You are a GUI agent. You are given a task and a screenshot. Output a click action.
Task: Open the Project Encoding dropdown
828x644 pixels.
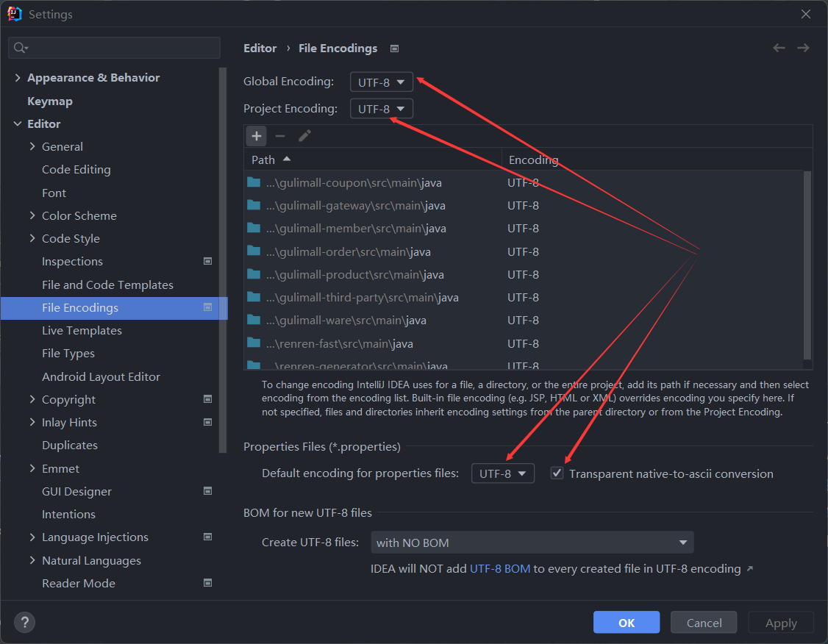(381, 109)
